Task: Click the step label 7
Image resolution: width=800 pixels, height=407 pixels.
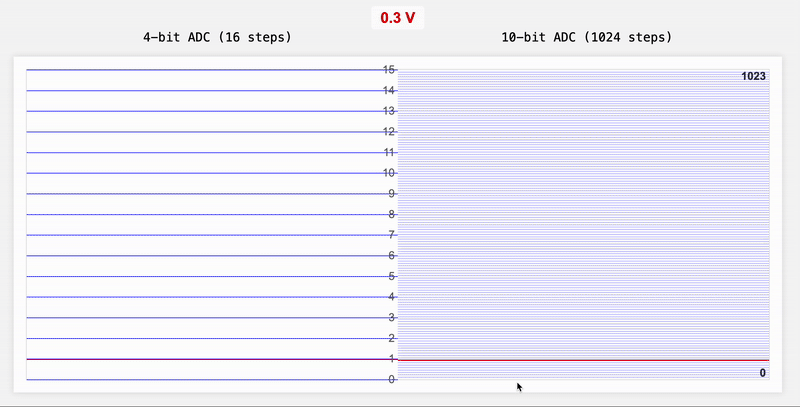Action: pyautogui.click(x=392, y=235)
